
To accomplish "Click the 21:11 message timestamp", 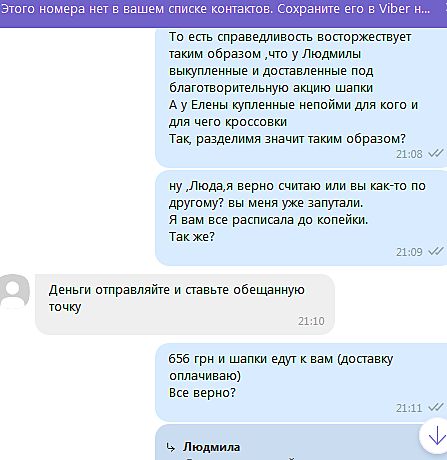I will tap(409, 408).
